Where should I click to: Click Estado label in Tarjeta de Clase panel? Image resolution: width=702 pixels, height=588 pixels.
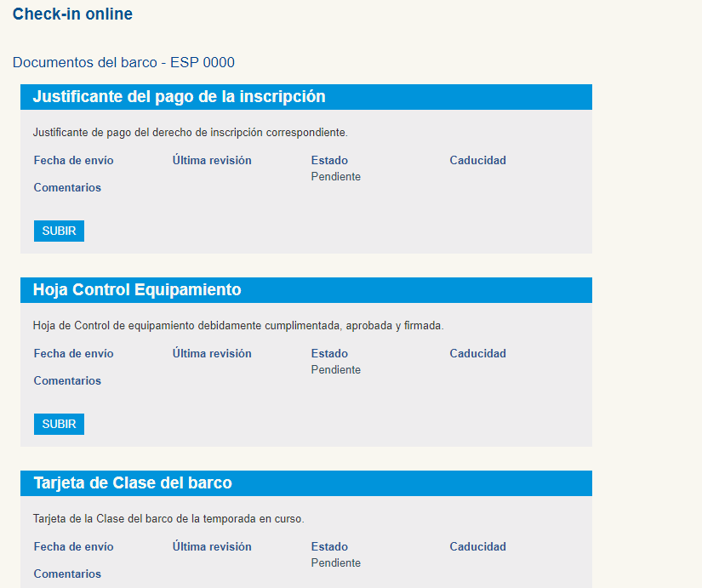tap(328, 546)
